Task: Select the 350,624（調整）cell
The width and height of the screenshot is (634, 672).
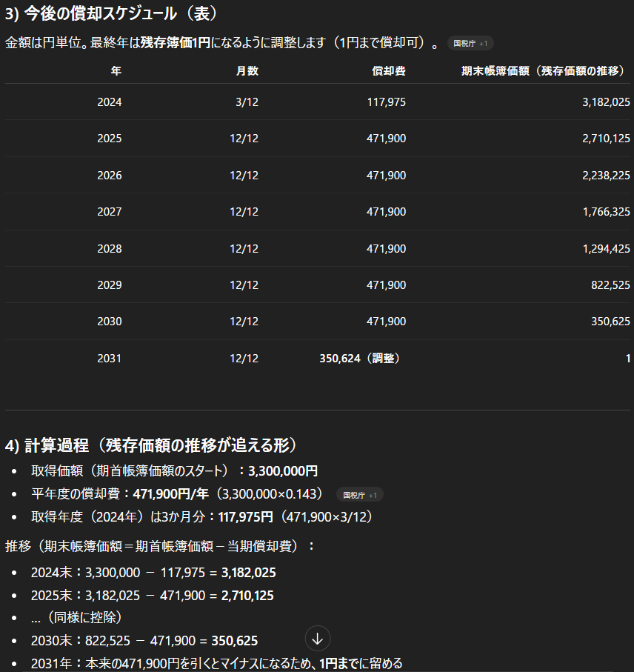Action: pos(360,358)
